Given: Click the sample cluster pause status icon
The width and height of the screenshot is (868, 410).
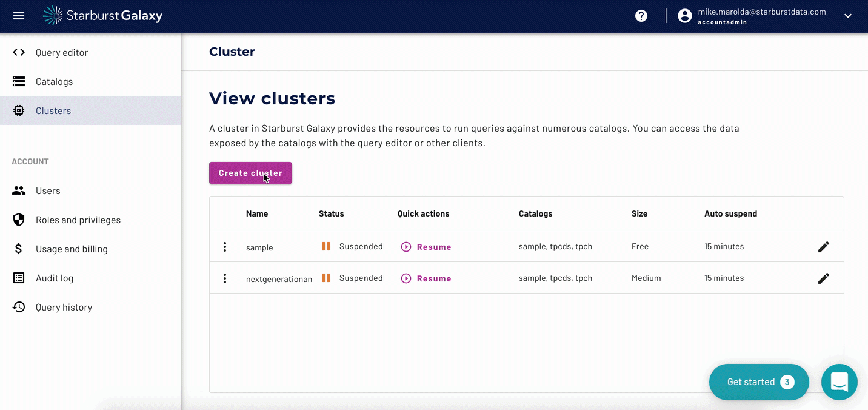Looking at the screenshot, I should 326,246.
